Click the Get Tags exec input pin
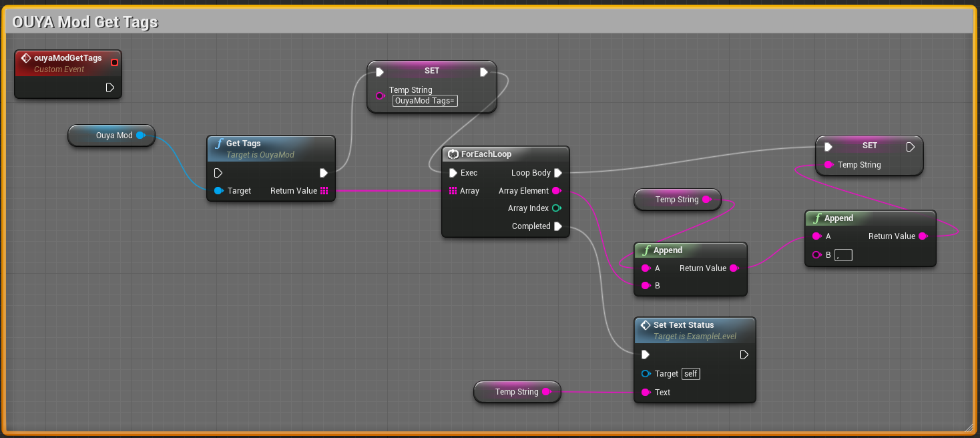The height and width of the screenshot is (438, 980). click(x=218, y=173)
